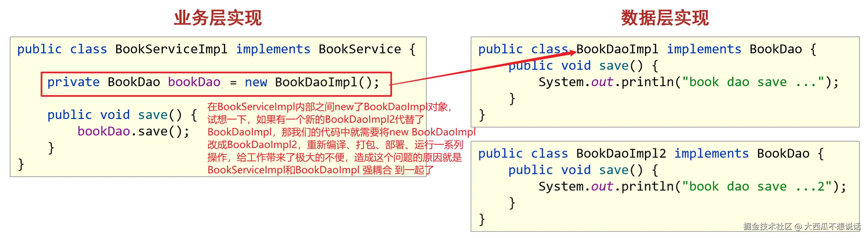
Task: Click red note "在BookServiceImpl内部之间new了BookDaoImpl对象,"
Action: click(x=329, y=107)
